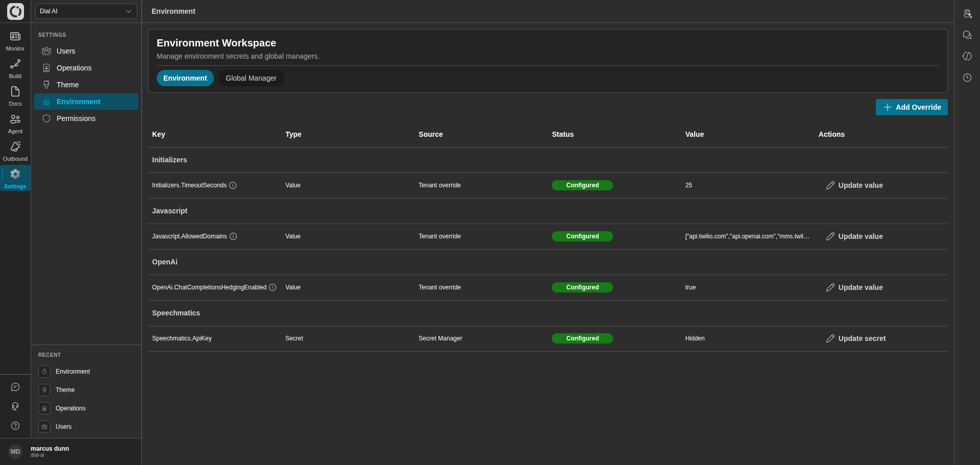Go to Permissions settings
Screen dimensions: 980x465
point(86,118)
